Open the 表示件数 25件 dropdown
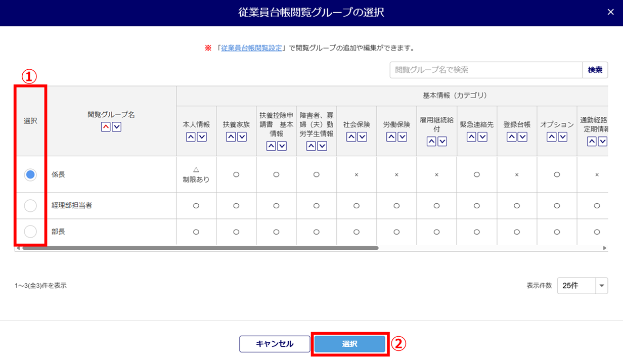This screenshot has height=364, width=623. tap(582, 286)
